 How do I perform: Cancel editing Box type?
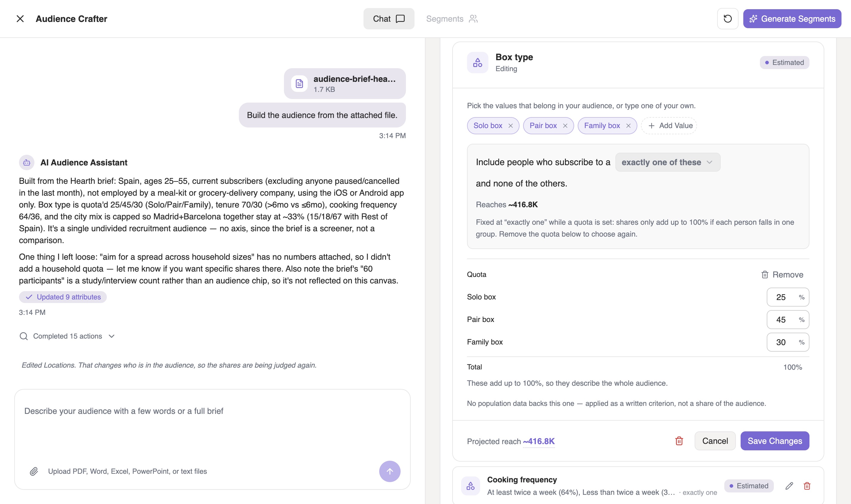715,441
